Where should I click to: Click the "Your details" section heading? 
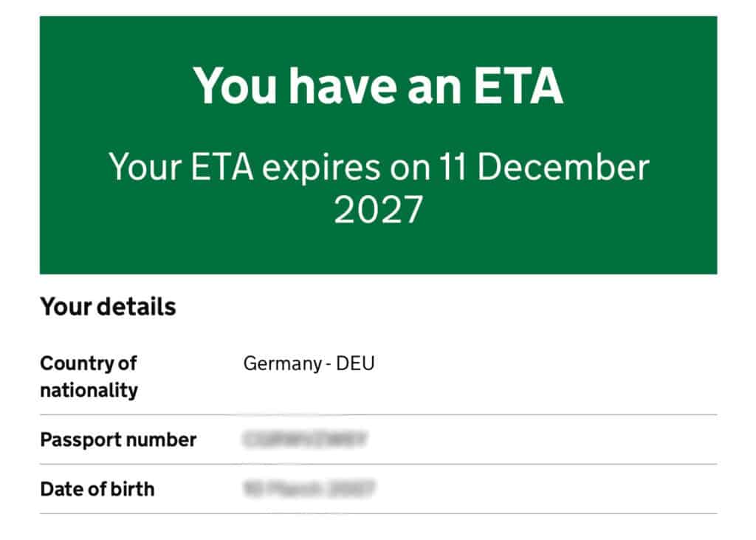(108, 307)
